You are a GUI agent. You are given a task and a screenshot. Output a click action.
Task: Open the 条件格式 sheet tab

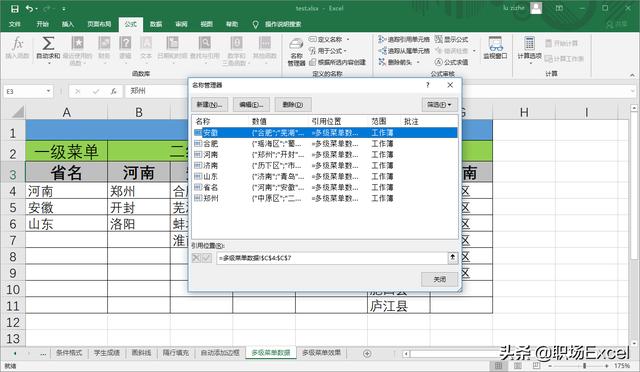tap(69, 353)
